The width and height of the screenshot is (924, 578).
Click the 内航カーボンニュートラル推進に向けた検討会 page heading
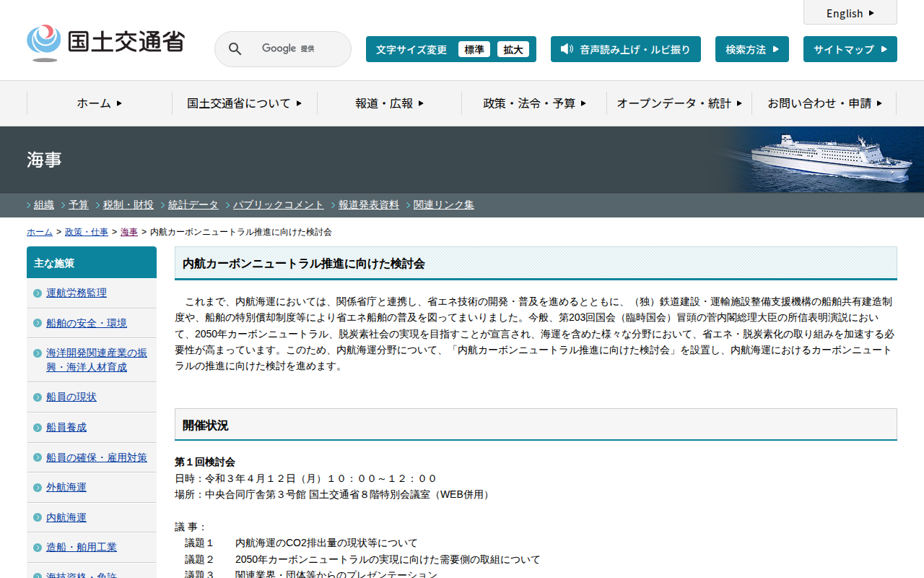tap(536, 264)
